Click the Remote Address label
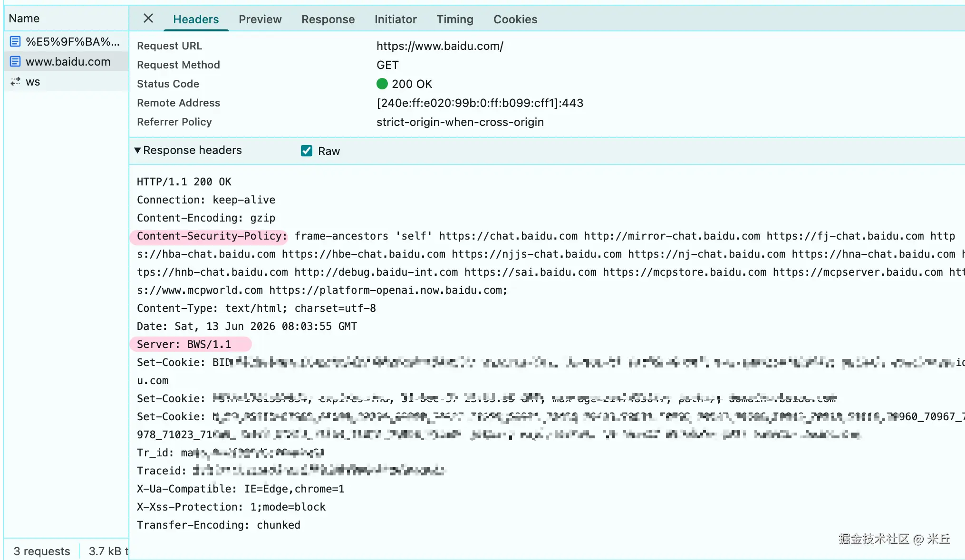 coord(178,103)
